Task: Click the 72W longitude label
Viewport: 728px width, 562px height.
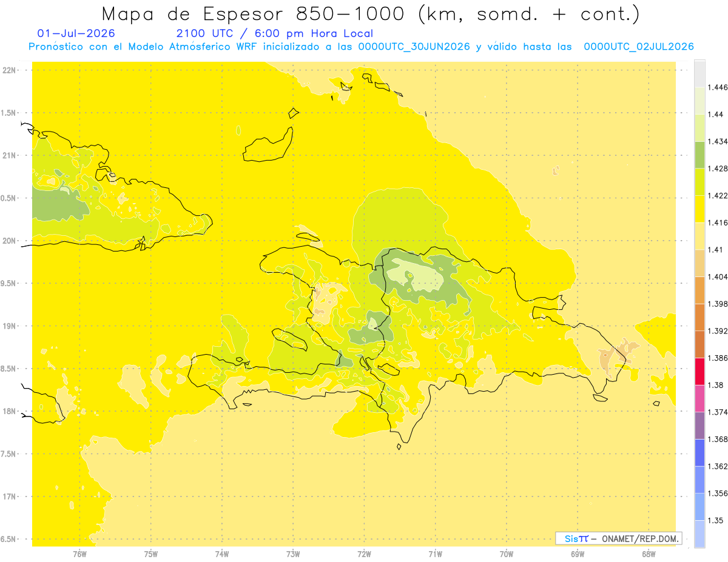Action: 364,554
